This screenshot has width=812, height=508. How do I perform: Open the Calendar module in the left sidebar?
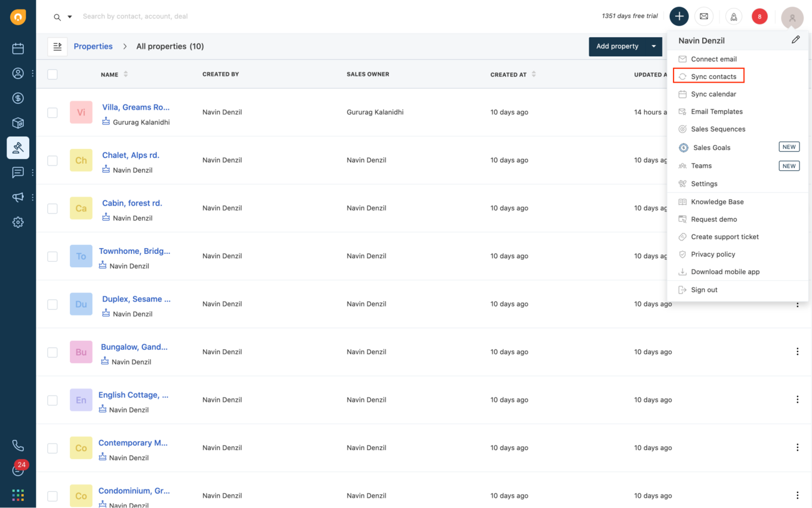click(x=18, y=47)
